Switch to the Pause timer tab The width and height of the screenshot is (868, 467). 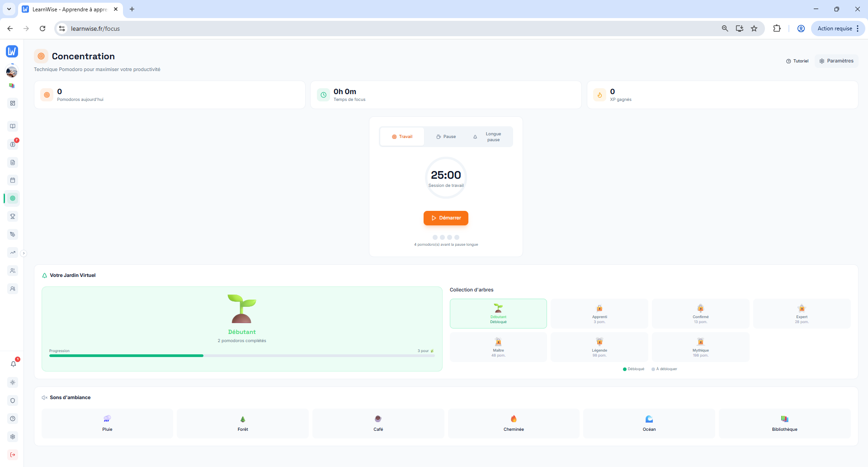click(446, 136)
